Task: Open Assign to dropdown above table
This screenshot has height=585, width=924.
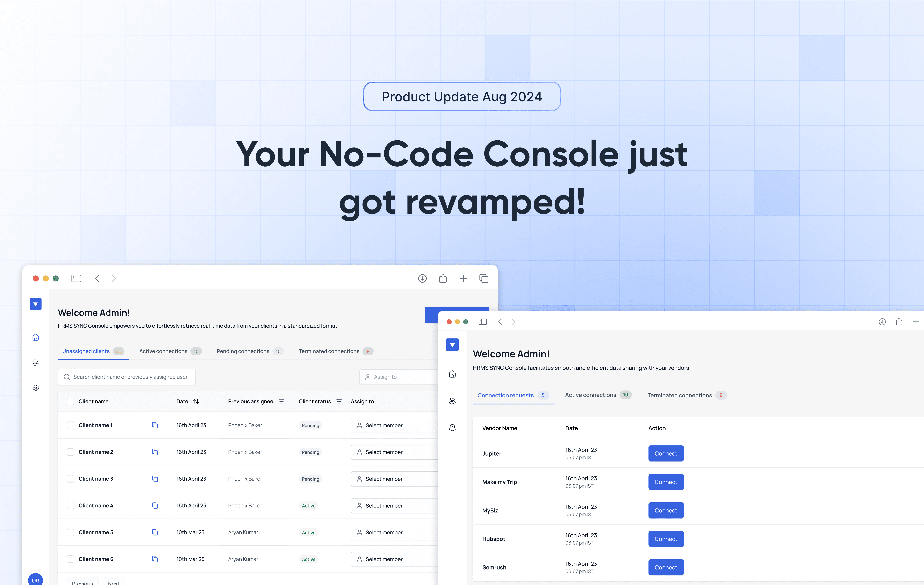Action: (x=399, y=377)
